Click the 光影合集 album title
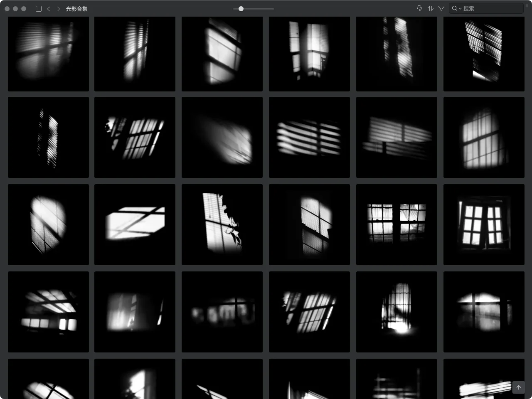 pos(76,9)
